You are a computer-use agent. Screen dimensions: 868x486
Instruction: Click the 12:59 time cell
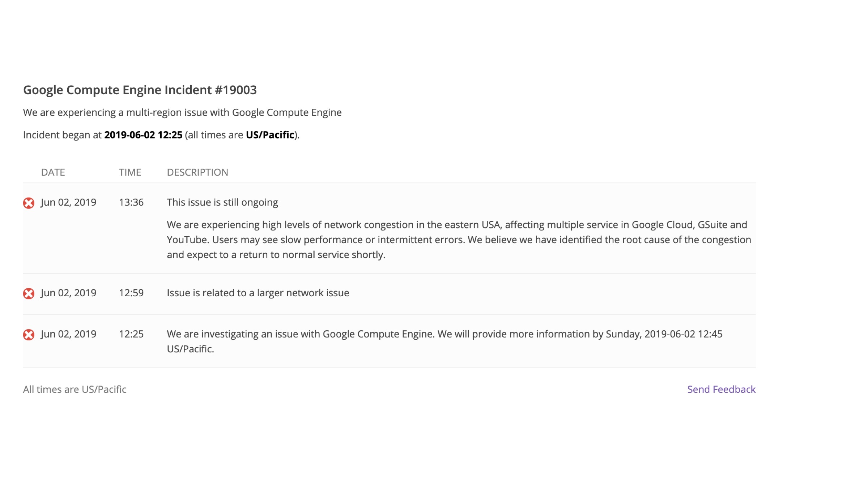(131, 293)
